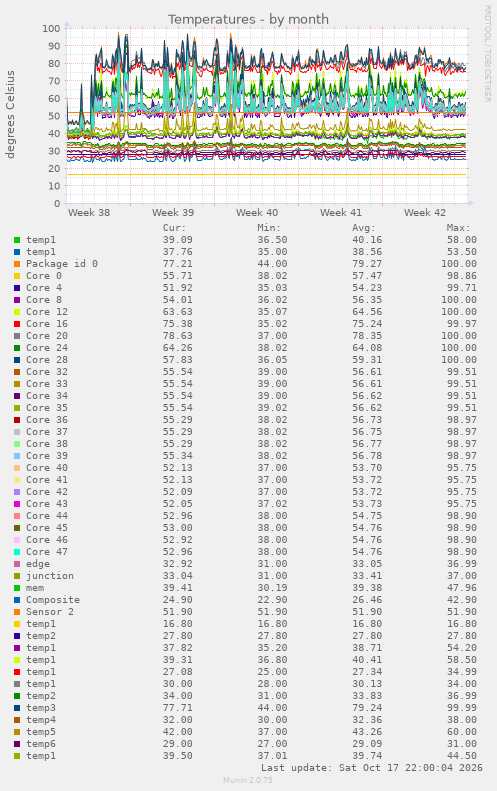
Task: Click the Week 41 axis label
Action: (341, 212)
